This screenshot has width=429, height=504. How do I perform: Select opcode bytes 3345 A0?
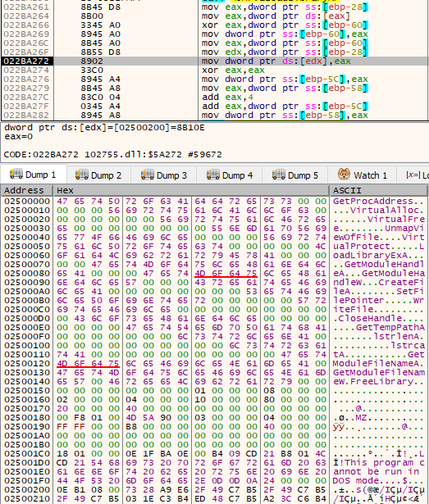click(100, 25)
